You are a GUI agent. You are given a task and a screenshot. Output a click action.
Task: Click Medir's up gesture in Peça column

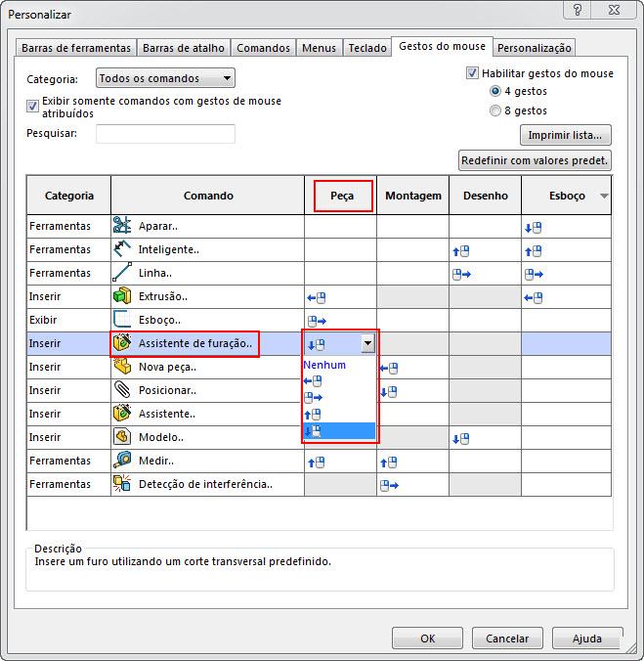(x=317, y=463)
